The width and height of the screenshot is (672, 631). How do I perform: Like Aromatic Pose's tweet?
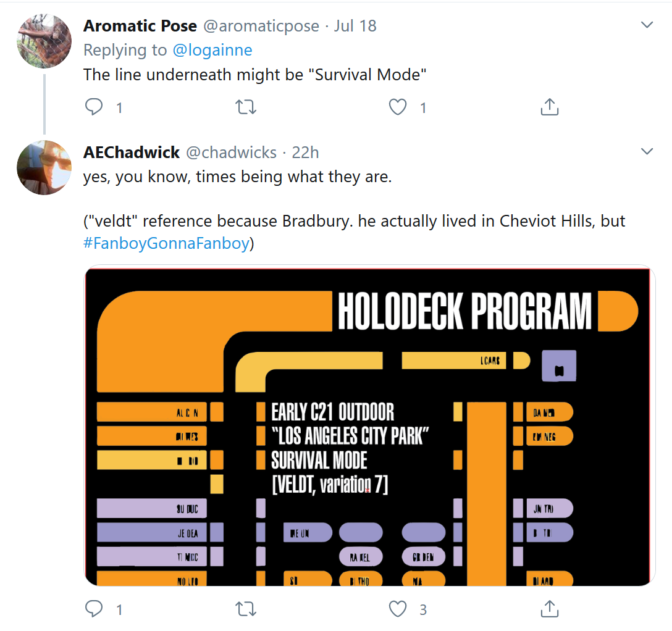pyautogui.click(x=398, y=107)
